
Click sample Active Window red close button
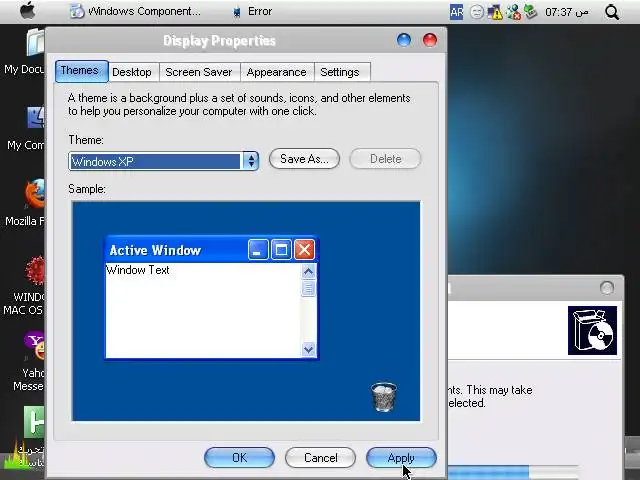[x=304, y=249]
